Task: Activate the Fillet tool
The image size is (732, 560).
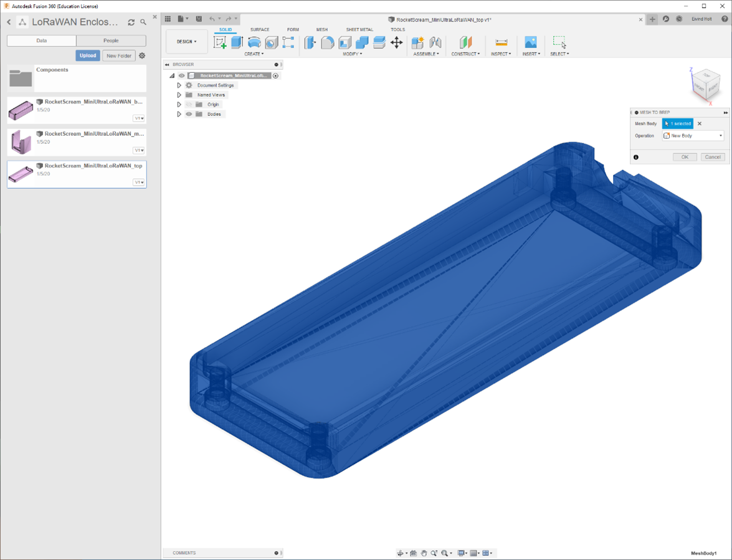Action: pos(328,42)
